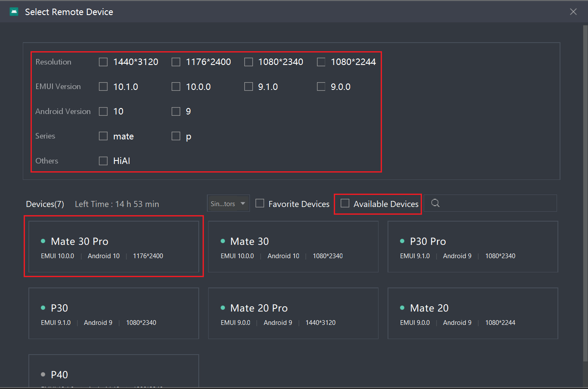Screen dimensions: 588x389
Task: Check the HiAI filter under Others
Action: click(103, 161)
